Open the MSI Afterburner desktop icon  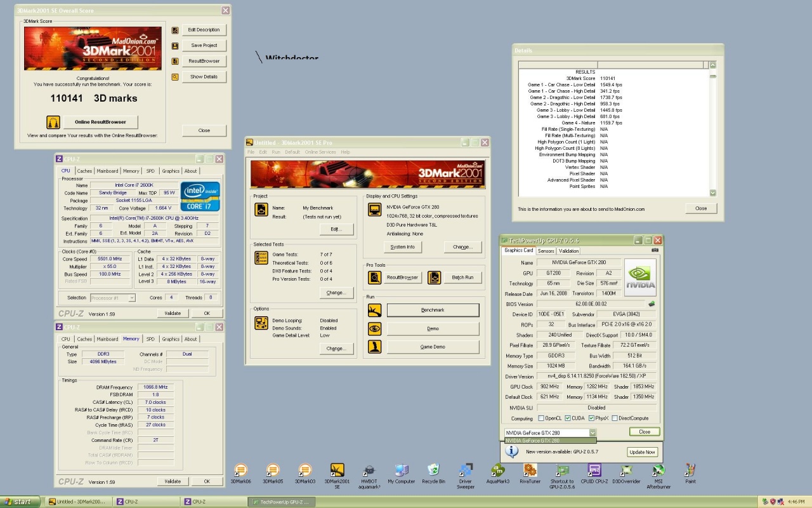pos(658,471)
